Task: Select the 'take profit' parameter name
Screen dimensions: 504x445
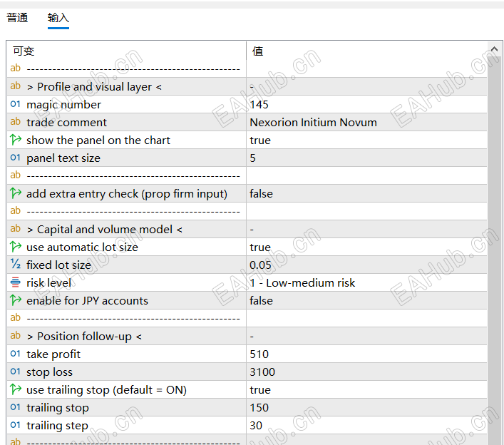Action: tap(53, 354)
